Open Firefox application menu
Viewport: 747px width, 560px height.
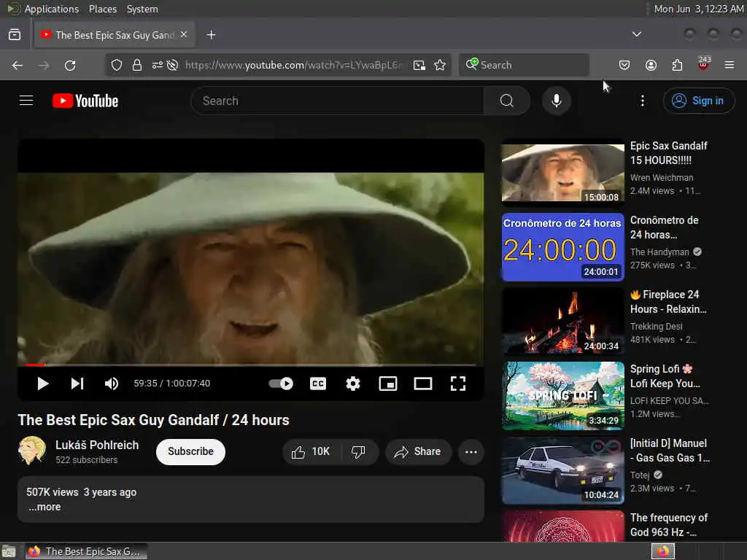729,65
